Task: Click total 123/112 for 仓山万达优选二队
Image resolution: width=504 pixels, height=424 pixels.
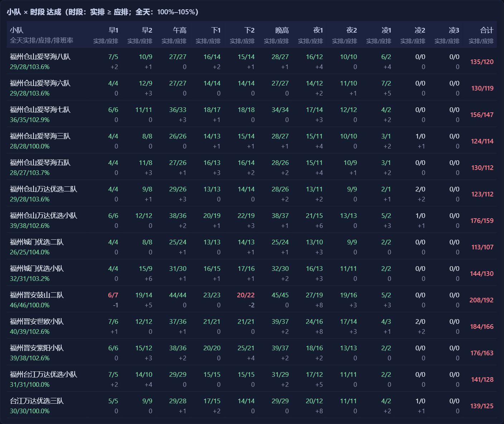Action: [482, 194]
